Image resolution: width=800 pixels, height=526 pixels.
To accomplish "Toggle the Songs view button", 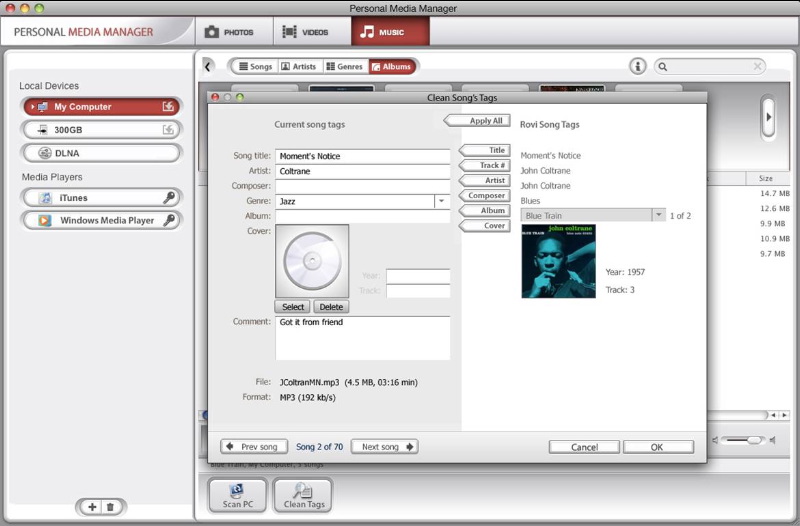I will [x=253, y=67].
